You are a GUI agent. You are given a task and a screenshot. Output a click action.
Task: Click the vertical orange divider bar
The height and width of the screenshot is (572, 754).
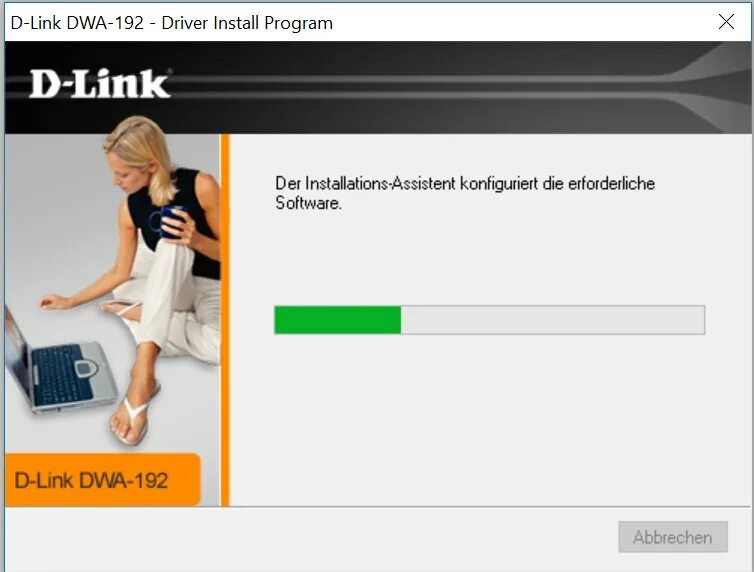coord(225,320)
